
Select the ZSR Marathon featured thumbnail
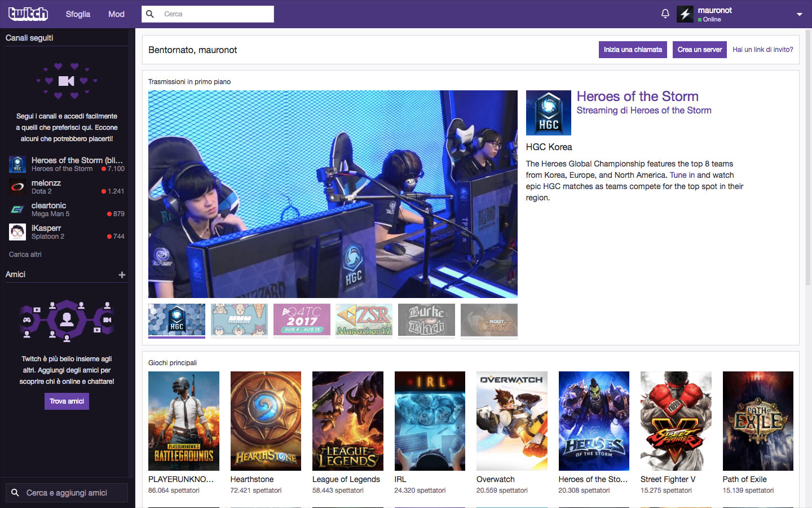[364, 320]
